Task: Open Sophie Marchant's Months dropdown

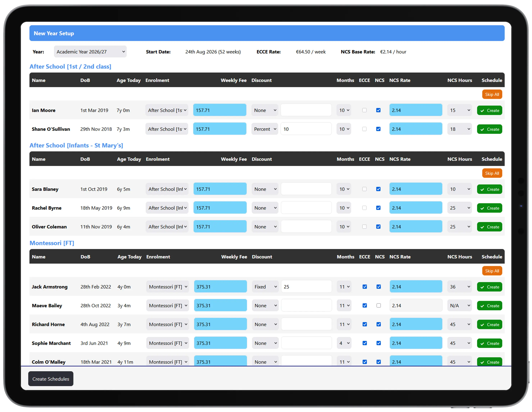Action: tap(344, 343)
